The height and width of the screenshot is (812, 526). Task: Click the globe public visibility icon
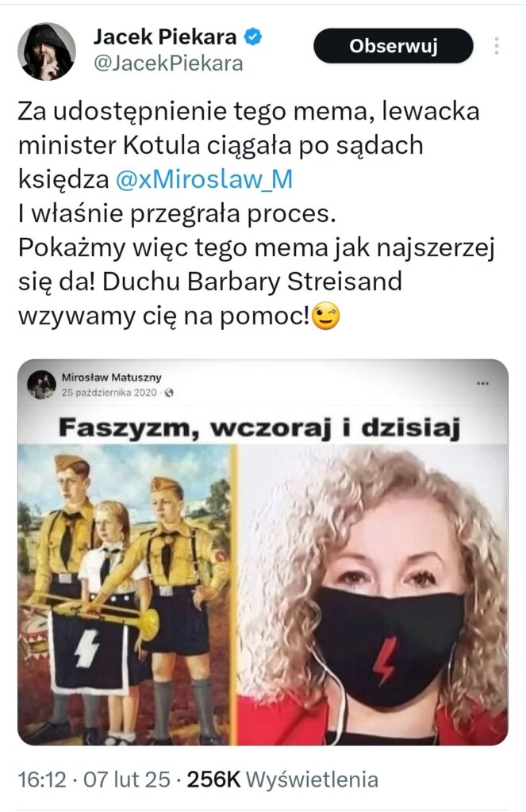pos(168,393)
